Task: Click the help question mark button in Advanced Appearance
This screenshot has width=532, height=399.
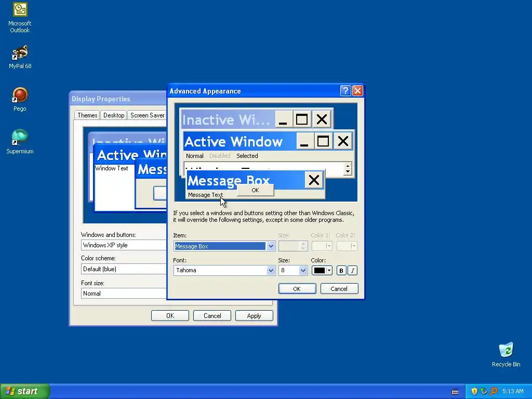Action: tap(345, 90)
